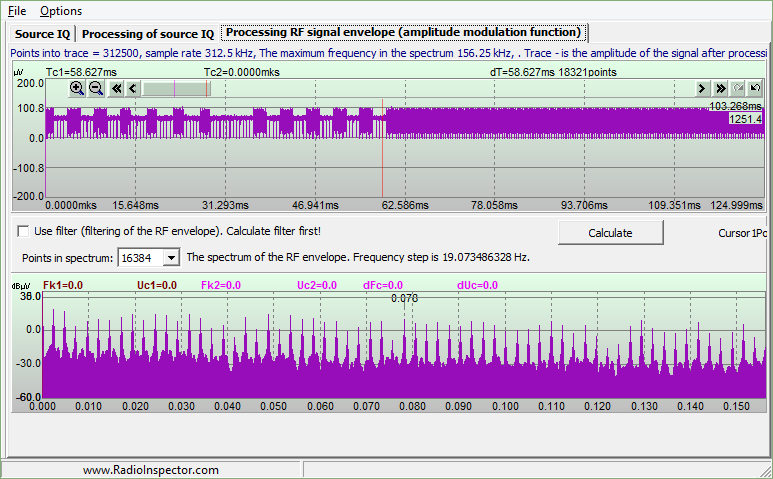773x479 pixels.
Task: Click the trace navigation scrollbar thumb
Action: (176, 88)
